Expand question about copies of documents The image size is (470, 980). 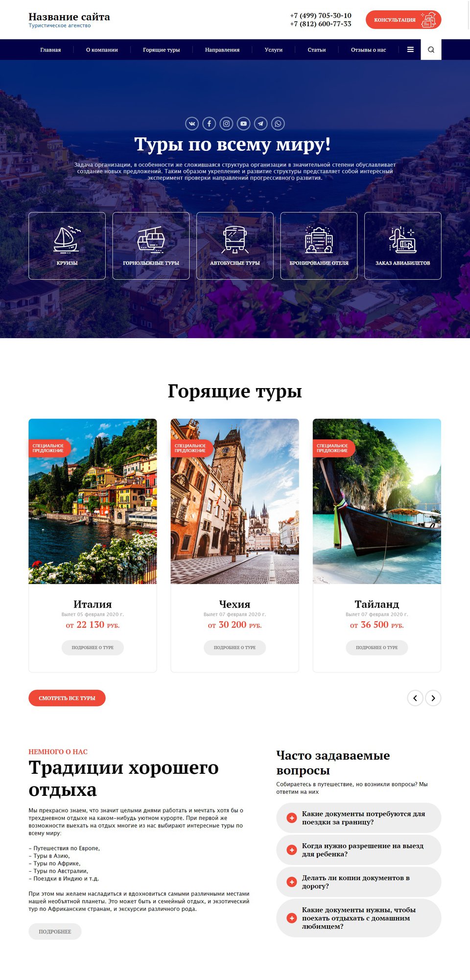pyautogui.click(x=358, y=882)
